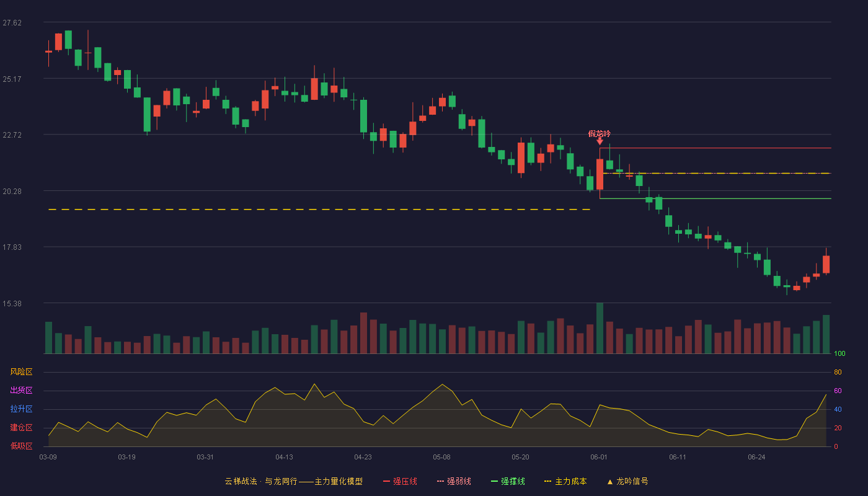
Task: Click the green 强撑线 legend line icon
Action: coord(494,481)
